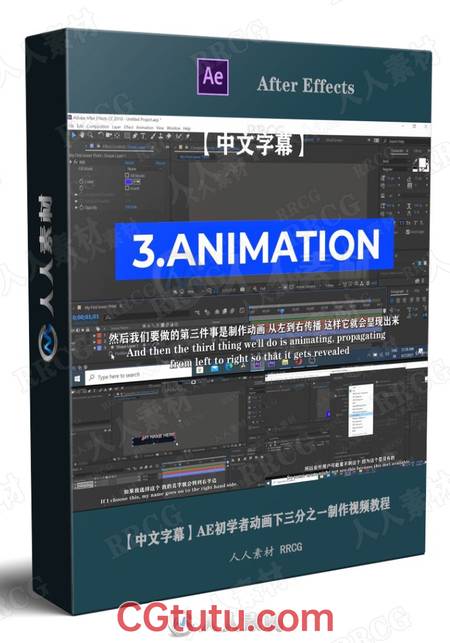Open the Composition menu
Viewport: 450px width, 643px height.
pos(98,126)
